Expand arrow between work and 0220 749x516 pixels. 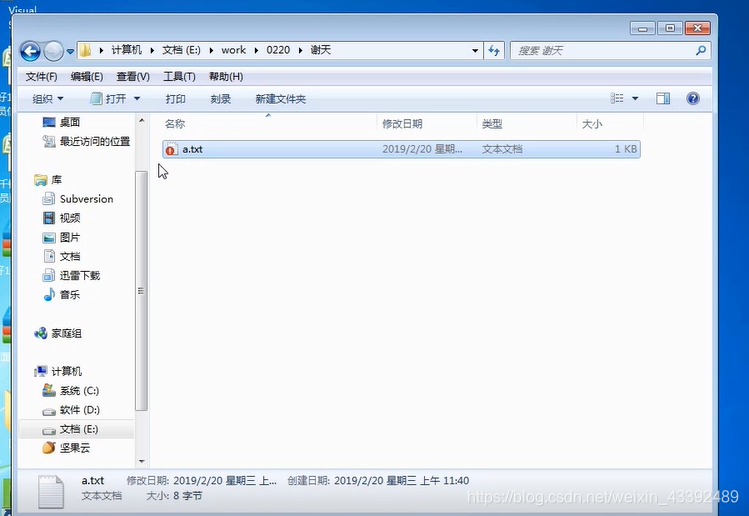[256, 51]
